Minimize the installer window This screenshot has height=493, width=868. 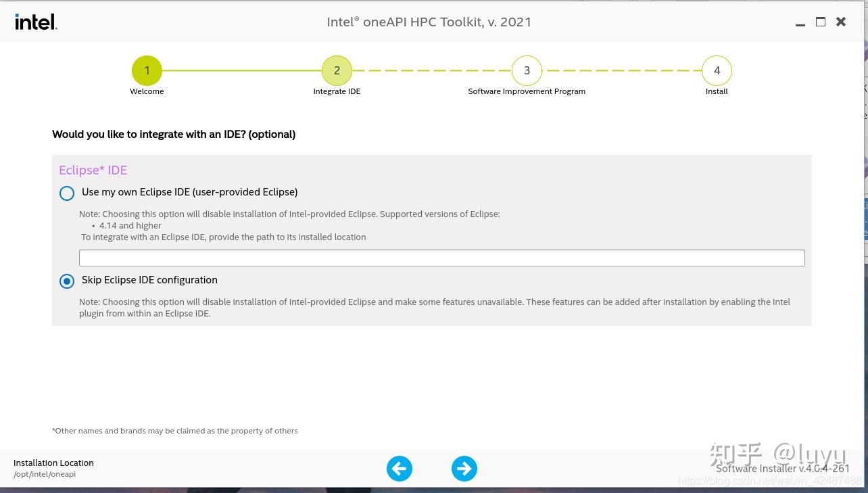point(800,22)
